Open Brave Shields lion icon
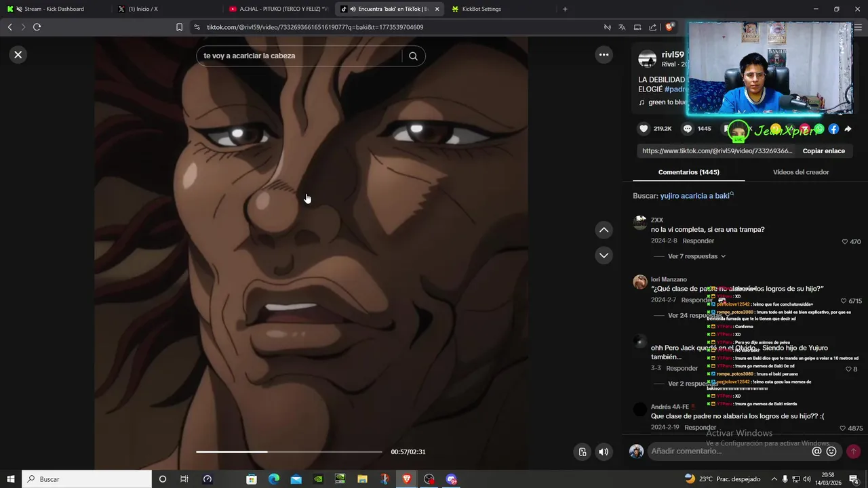This screenshot has height=488, width=868. tap(669, 27)
